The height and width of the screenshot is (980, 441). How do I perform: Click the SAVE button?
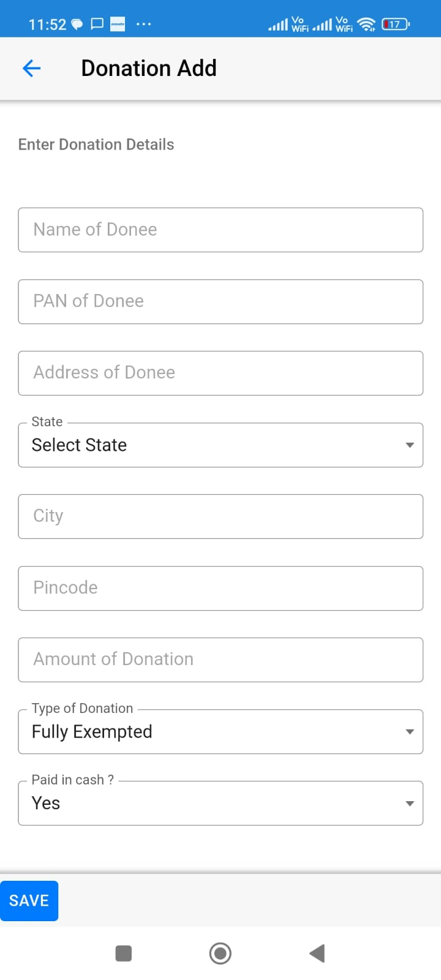pos(29,900)
